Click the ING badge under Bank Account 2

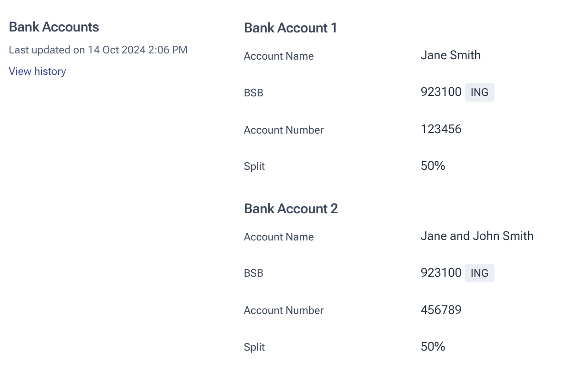pos(479,273)
